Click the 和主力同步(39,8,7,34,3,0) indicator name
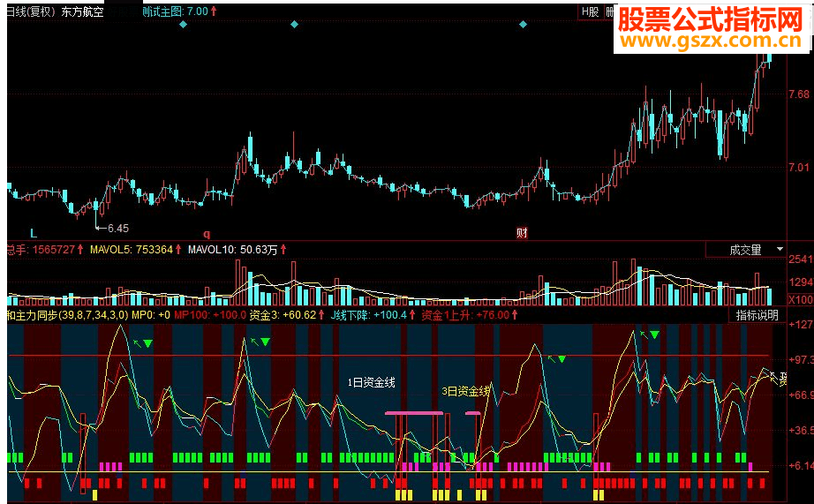 point(67,315)
